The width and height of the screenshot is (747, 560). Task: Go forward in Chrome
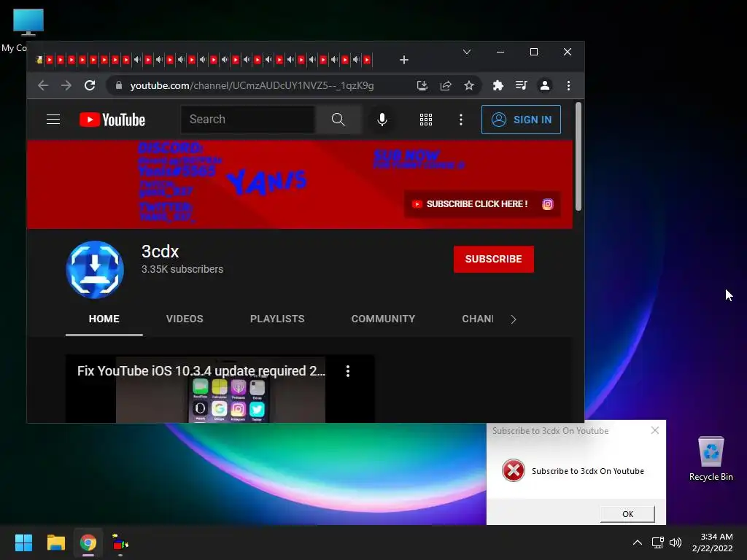click(x=66, y=85)
